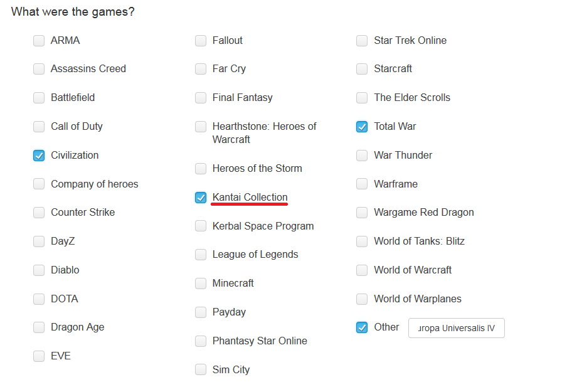The width and height of the screenshot is (572, 392).
Task: Select the War Thunder checkbox
Action: [x=362, y=156]
